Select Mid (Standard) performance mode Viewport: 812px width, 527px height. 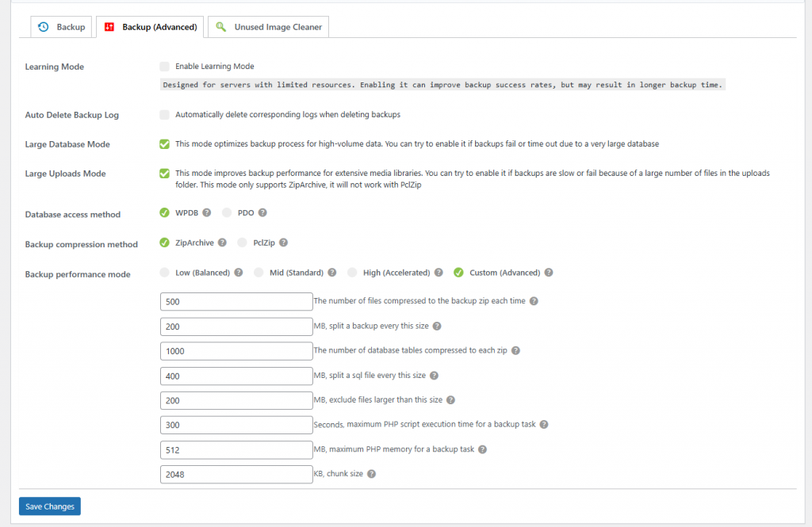click(259, 273)
